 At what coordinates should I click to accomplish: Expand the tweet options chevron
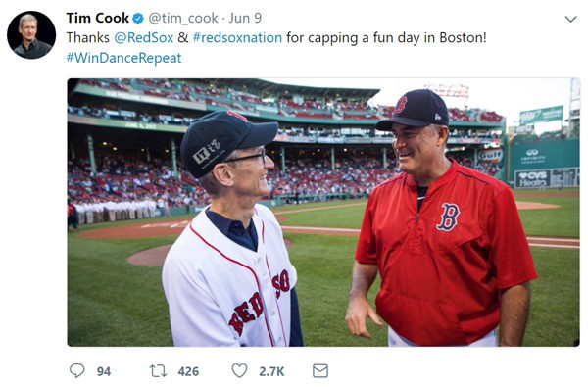570,19
